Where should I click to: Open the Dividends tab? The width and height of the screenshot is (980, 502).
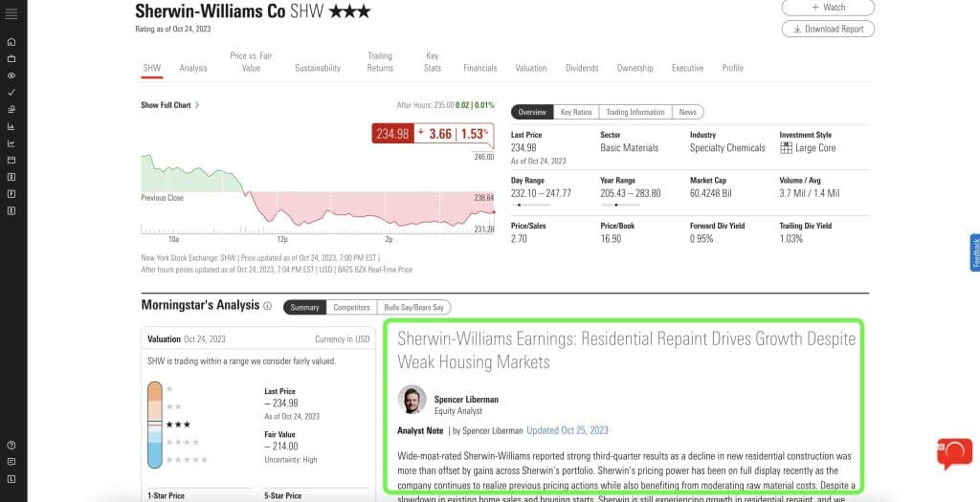coord(582,68)
